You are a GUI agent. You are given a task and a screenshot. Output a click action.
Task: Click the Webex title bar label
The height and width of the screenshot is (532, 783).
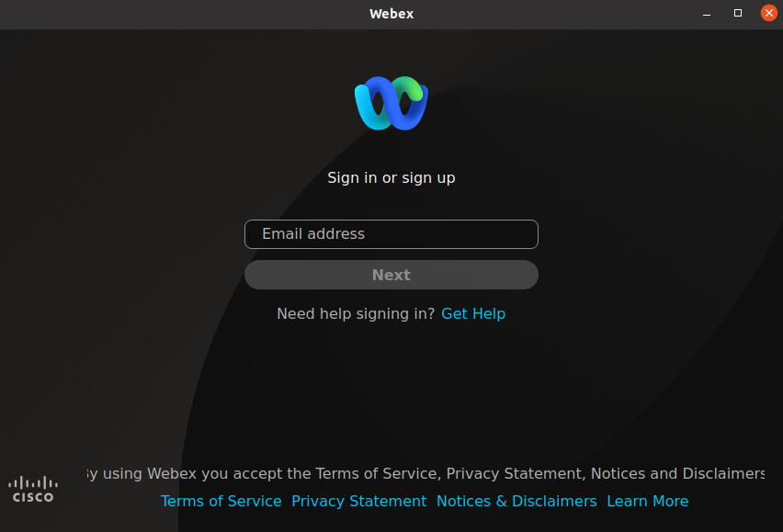pyautogui.click(x=391, y=13)
